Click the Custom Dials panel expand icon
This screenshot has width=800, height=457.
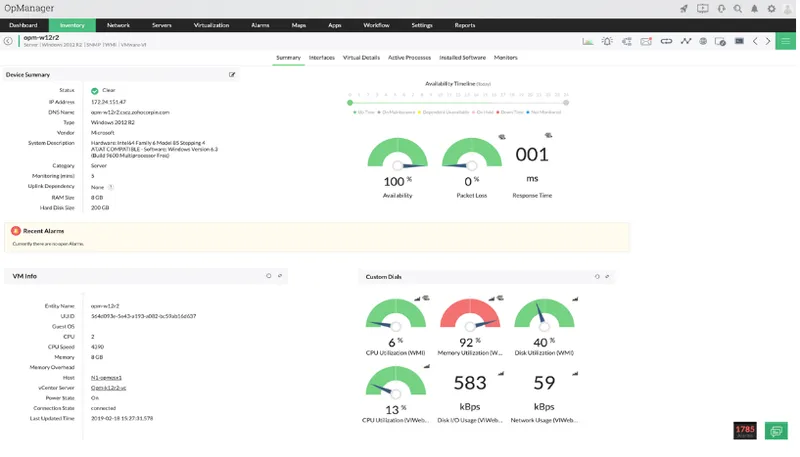607,277
